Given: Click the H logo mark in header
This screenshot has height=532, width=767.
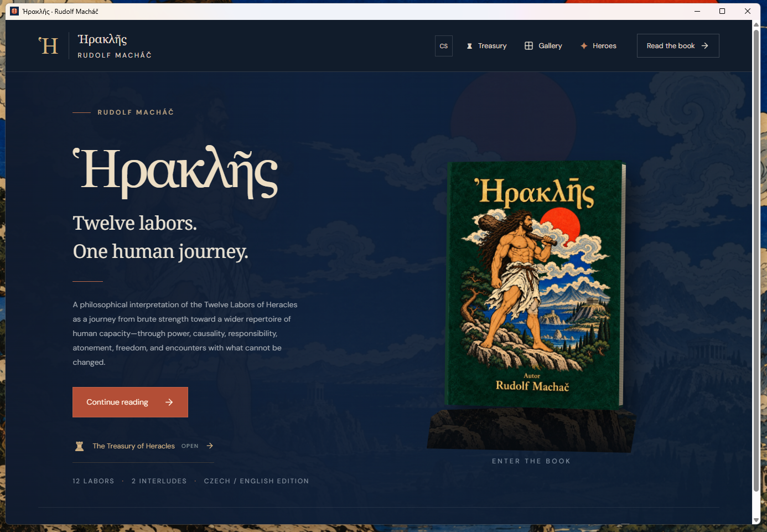Looking at the screenshot, I should tap(48, 46).
